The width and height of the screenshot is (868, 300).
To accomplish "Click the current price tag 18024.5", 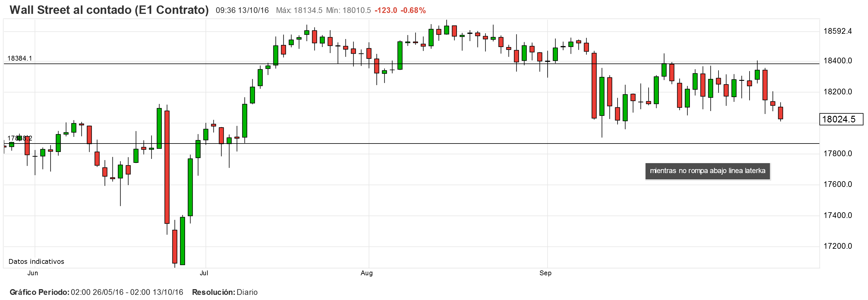I will (841, 119).
